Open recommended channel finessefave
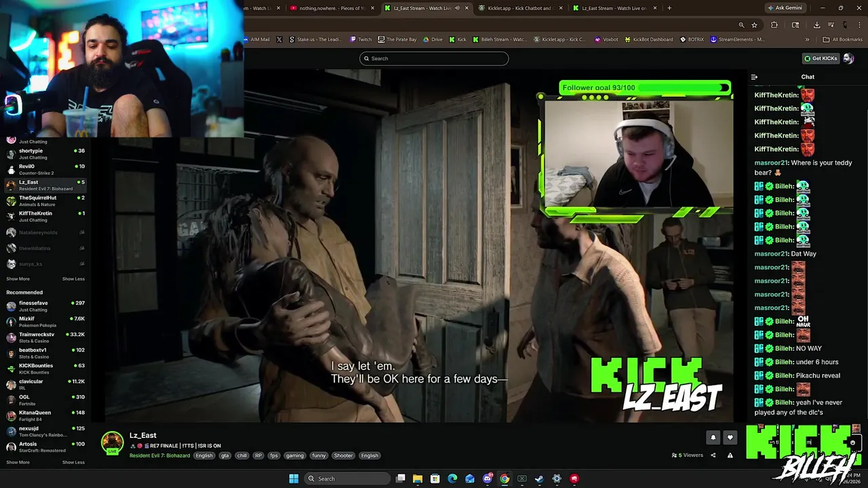868x488 pixels. point(45,306)
